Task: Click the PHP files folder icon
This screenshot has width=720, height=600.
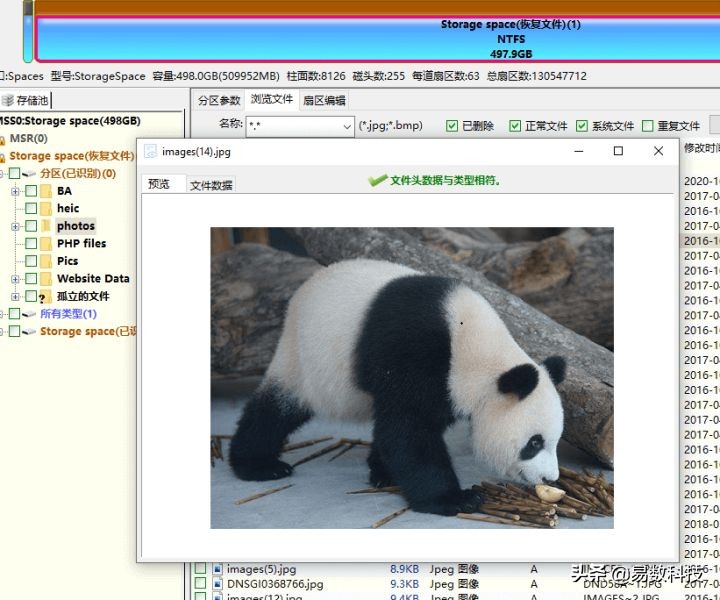Action: point(46,243)
